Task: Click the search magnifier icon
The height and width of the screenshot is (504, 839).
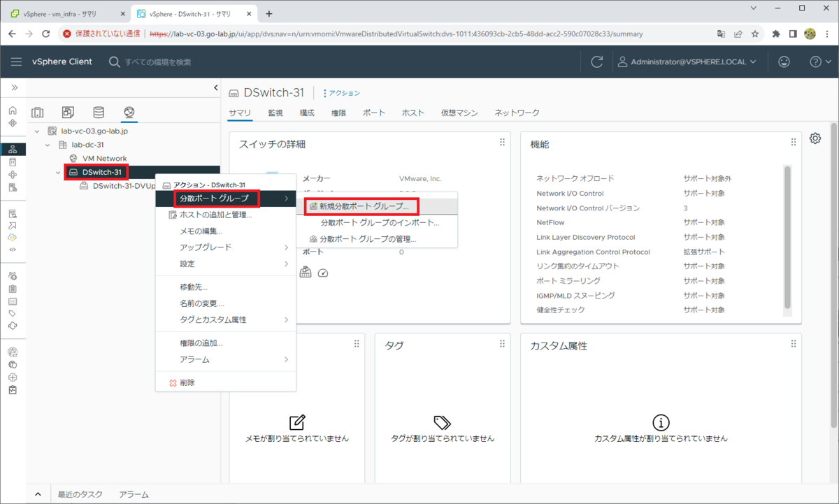Action: click(115, 62)
